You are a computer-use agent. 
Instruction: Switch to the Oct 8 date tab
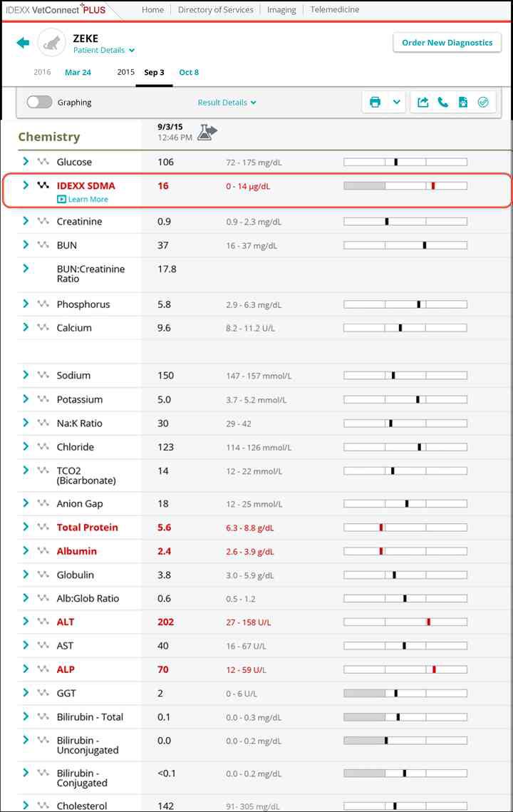(189, 73)
